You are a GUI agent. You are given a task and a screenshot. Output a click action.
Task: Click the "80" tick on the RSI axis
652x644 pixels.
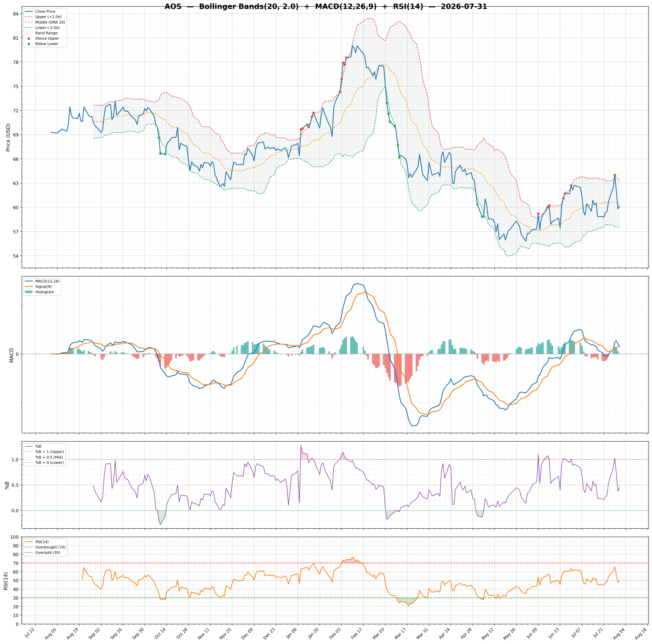[x=16, y=554]
